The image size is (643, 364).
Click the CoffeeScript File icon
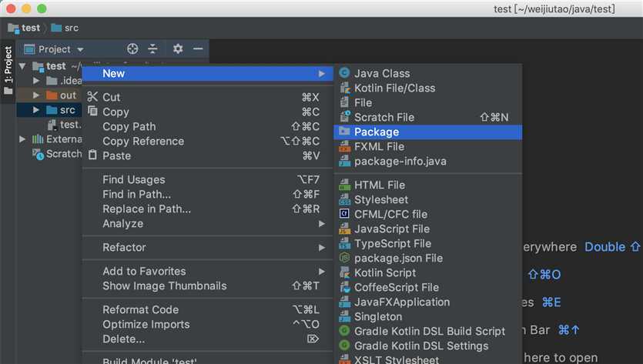pyautogui.click(x=344, y=287)
